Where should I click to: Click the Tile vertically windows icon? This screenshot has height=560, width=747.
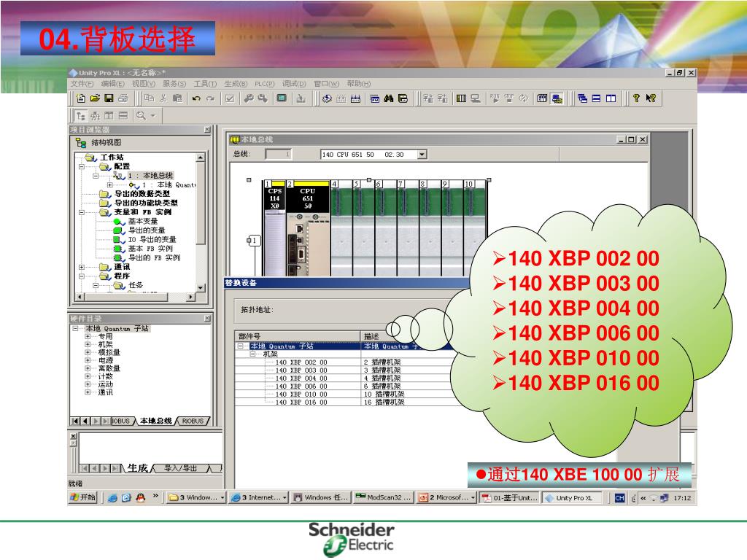coord(611,98)
